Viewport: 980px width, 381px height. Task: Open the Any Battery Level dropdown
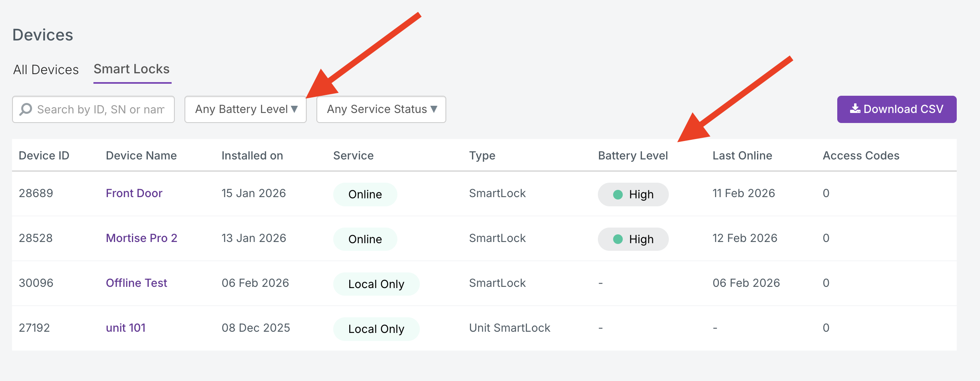tap(245, 109)
